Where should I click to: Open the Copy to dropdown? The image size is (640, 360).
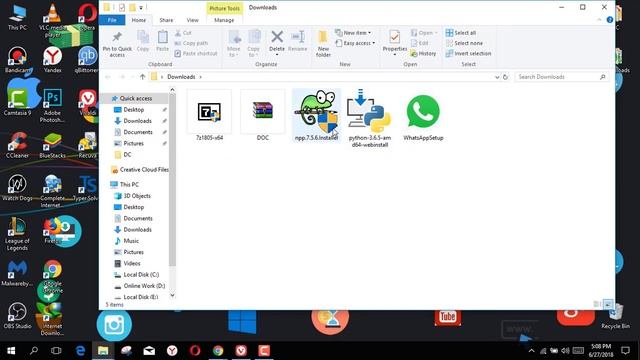tap(253, 44)
